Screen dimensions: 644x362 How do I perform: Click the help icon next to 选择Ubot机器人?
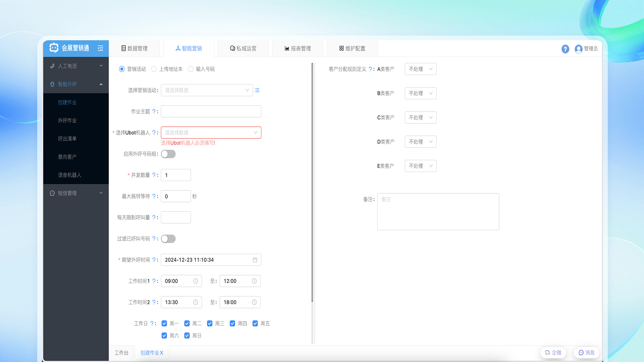pos(154,133)
